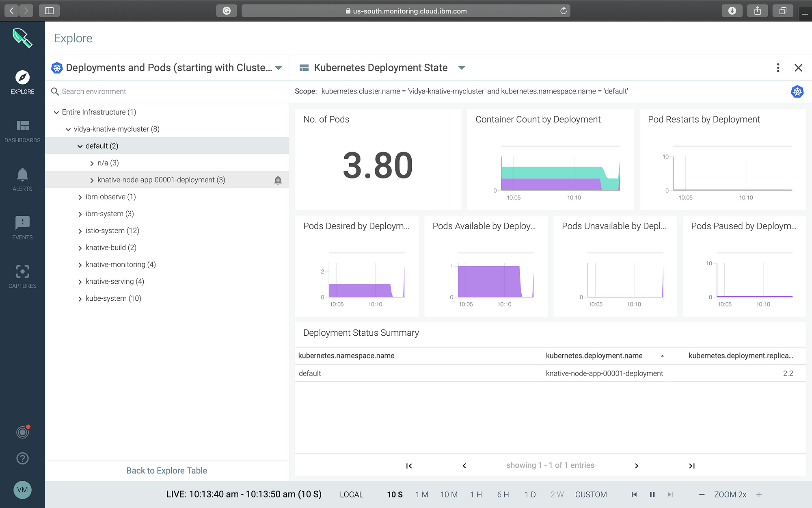The height and width of the screenshot is (508, 812).
Task: Select the 6 H time range
Action: pos(503,495)
